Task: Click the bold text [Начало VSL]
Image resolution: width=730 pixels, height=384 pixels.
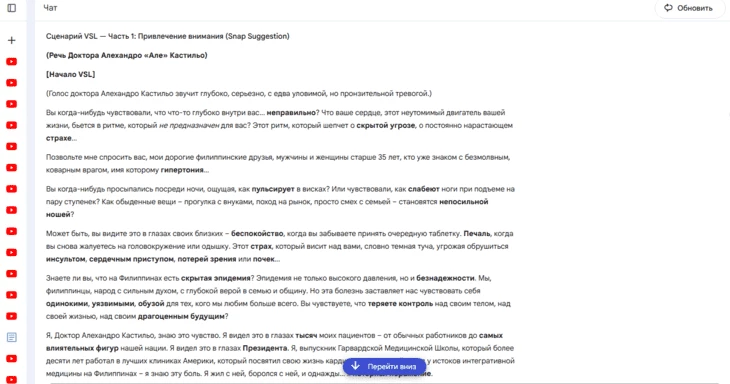Action: click(x=70, y=74)
